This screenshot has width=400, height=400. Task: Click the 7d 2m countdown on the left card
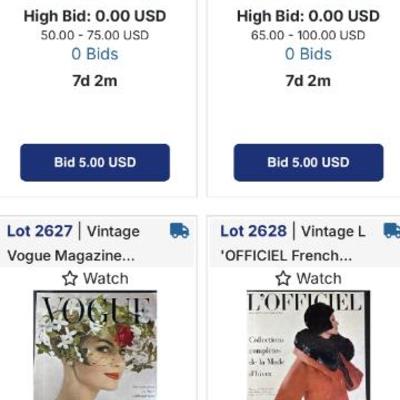[x=95, y=81]
